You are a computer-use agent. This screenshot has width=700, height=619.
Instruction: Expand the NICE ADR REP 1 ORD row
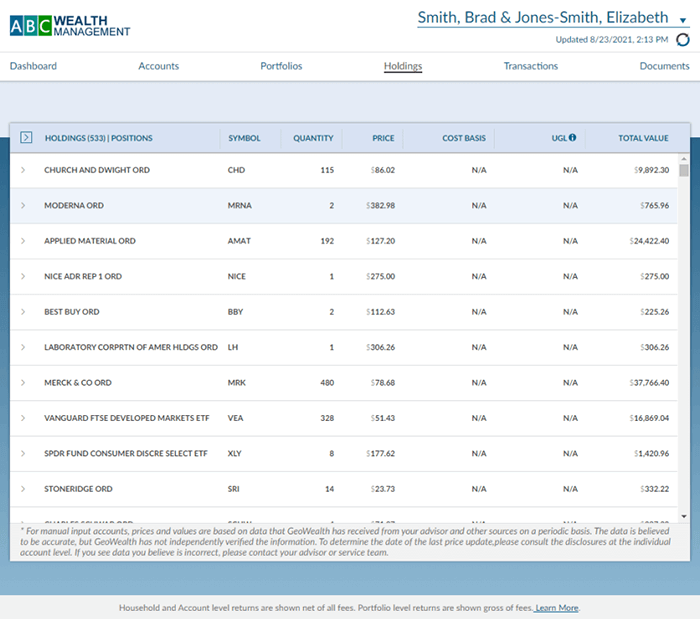pyautogui.click(x=23, y=276)
